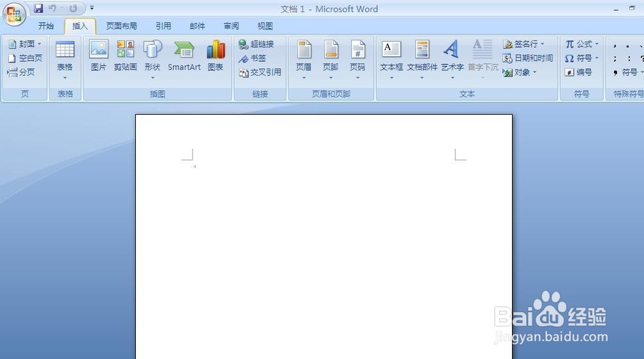
Task: Insert 日期和时间 date and time
Action: pyautogui.click(x=528, y=58)
